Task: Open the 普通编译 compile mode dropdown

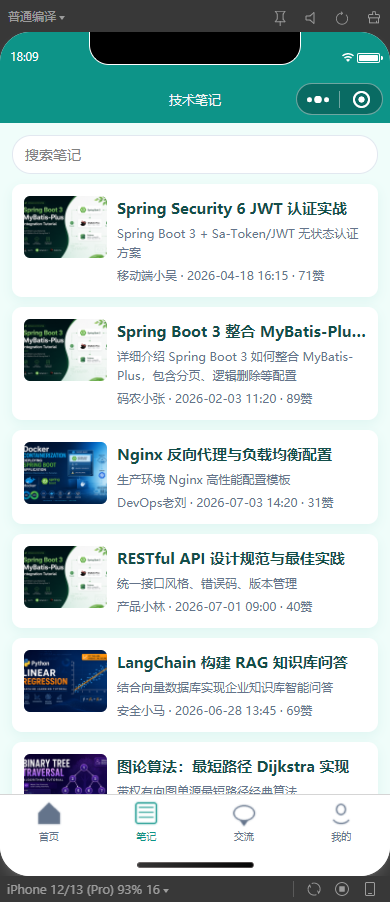Action: (36, 17)
